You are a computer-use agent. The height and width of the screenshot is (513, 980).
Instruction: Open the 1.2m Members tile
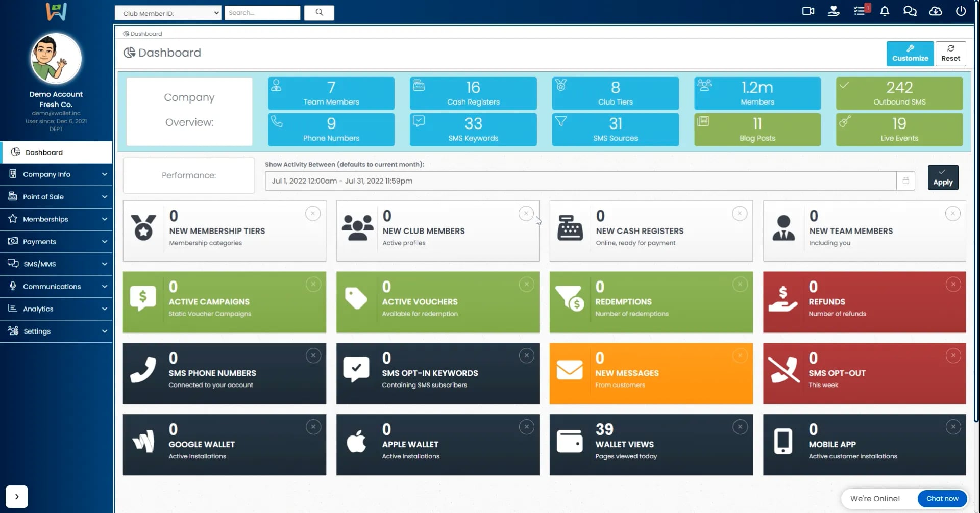pos(757,93)
